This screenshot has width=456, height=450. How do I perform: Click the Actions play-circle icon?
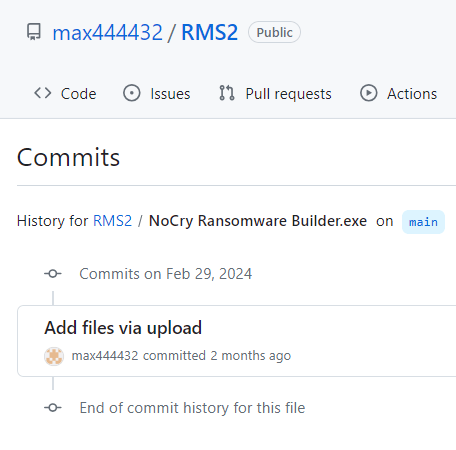pyautogui.click(x=369, y=93)
